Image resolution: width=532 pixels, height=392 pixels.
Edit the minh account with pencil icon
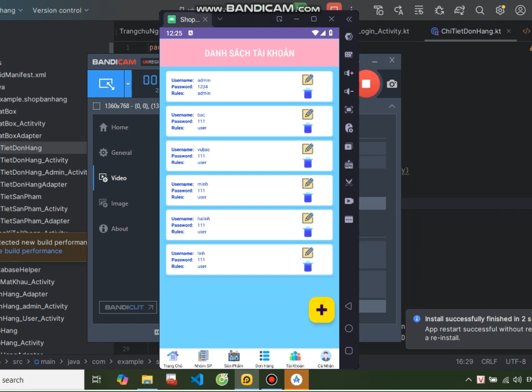[x=308, y=183]
